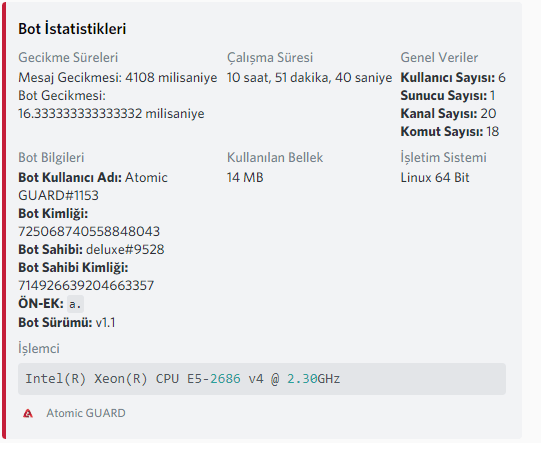Click the 'Gecikme Süreleri' field heading
Viewport: 541px width, 452px height.
pos(68,57)
